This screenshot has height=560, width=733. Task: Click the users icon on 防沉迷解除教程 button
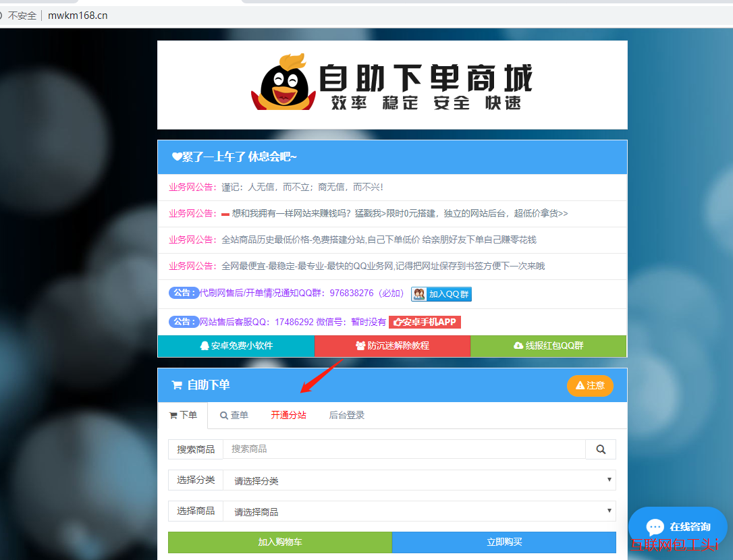click(359, 345)
